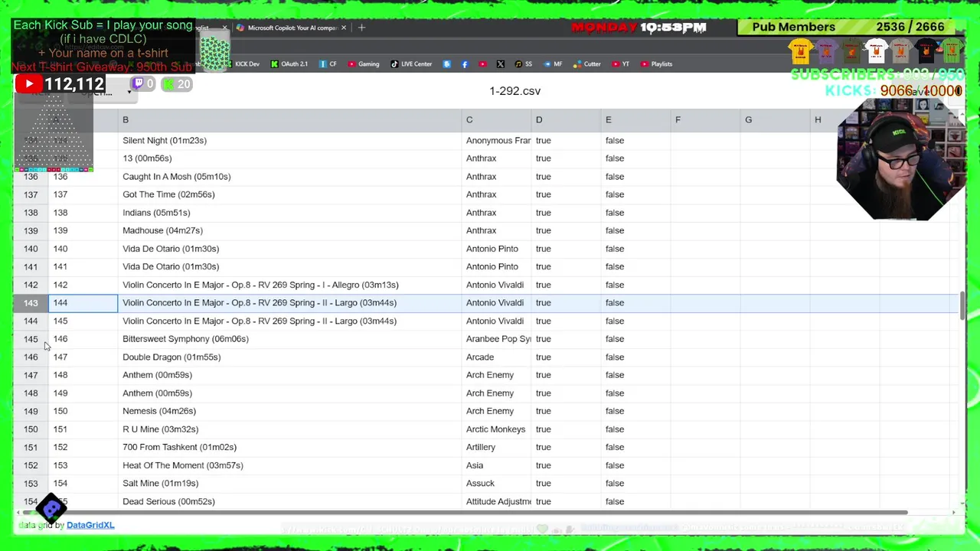This screenshot has width=980, height=551.
Task: Select Vida De Otario cell in row 140
Action: 289,249
